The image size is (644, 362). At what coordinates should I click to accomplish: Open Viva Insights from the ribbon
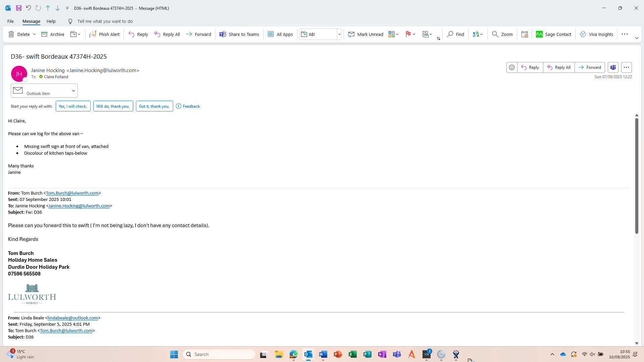(x=596, y=34)
